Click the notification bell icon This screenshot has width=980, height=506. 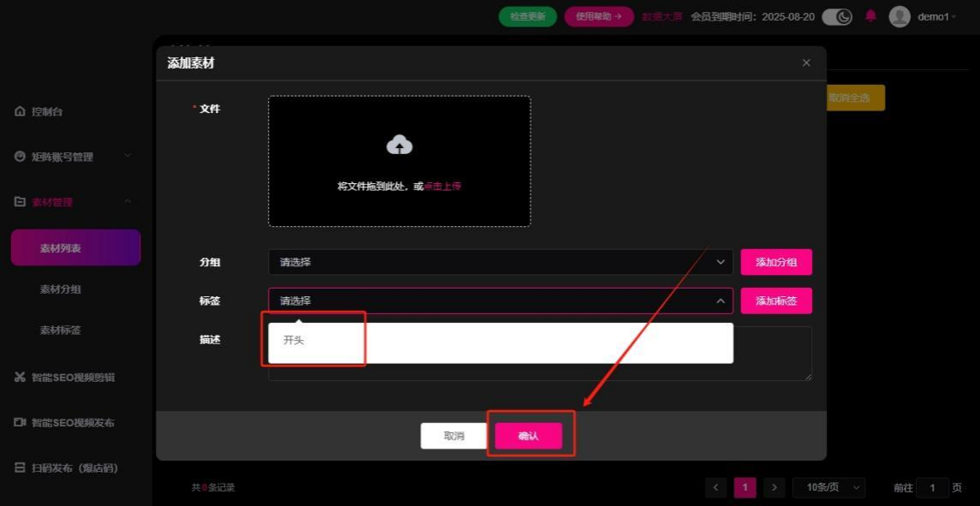click(x=871, y=16)
